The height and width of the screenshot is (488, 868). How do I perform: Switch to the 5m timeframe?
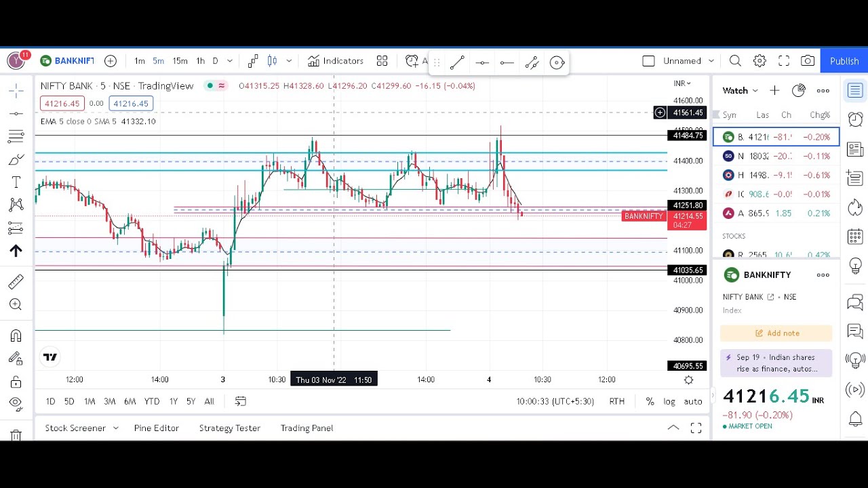tap(158, 61)
